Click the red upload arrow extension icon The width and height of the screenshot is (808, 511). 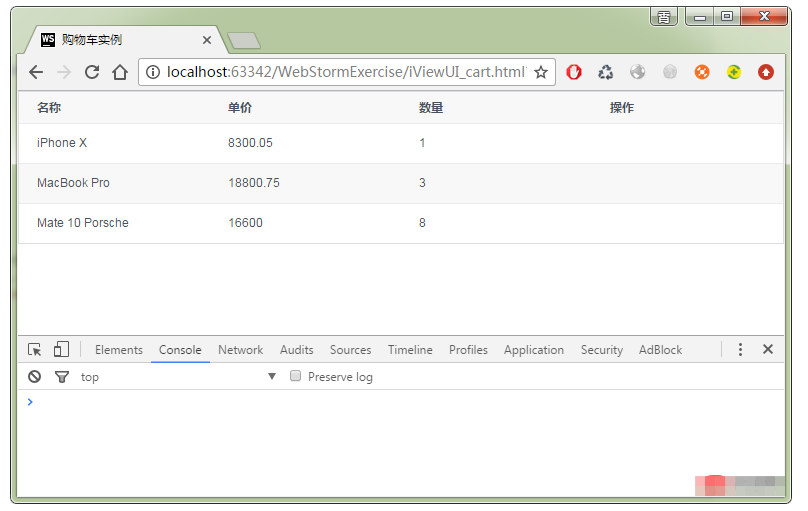766,72
